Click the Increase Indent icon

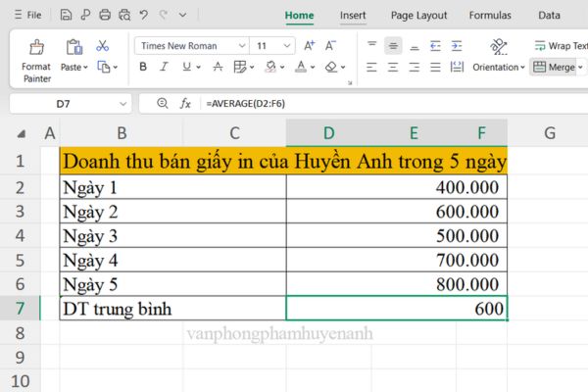[x=457, y=46]
